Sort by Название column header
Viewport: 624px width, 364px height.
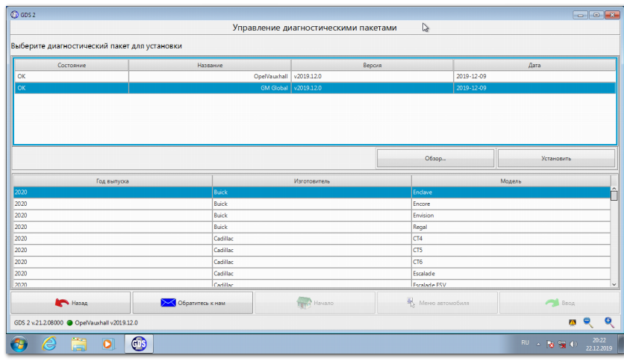tap(210, 65)
